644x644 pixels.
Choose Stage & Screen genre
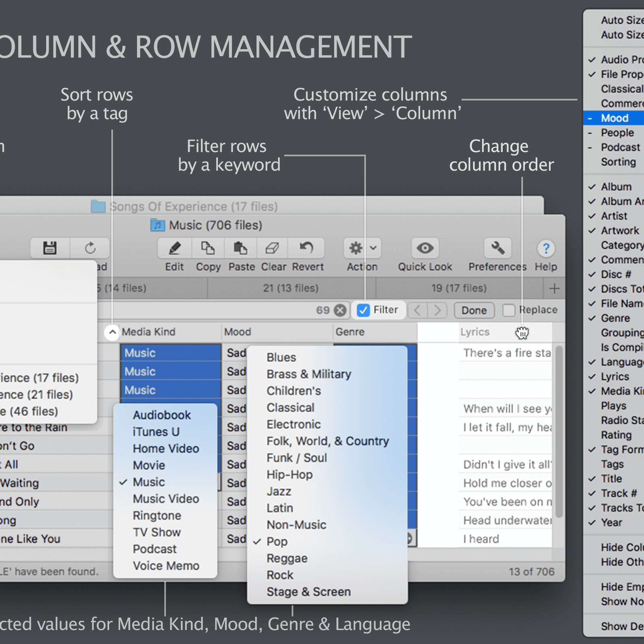[x=327, y=592]
